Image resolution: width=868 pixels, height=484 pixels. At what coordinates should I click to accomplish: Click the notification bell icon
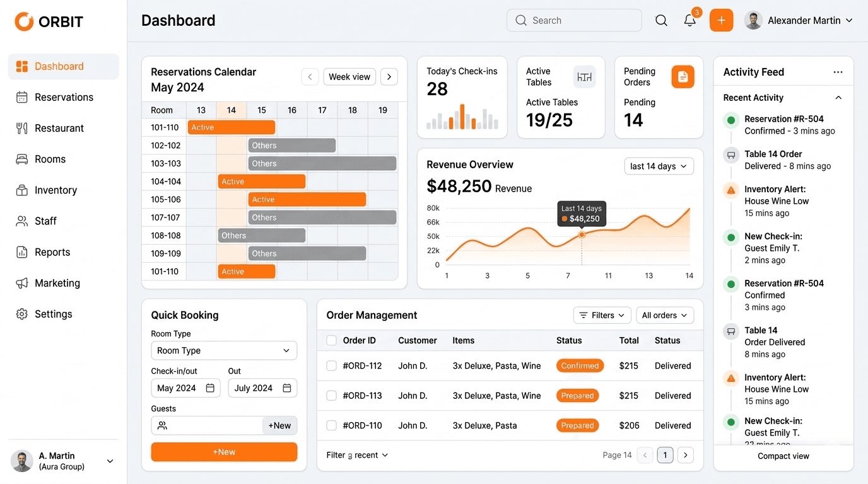pyautogui.click(x=689, y=21)
